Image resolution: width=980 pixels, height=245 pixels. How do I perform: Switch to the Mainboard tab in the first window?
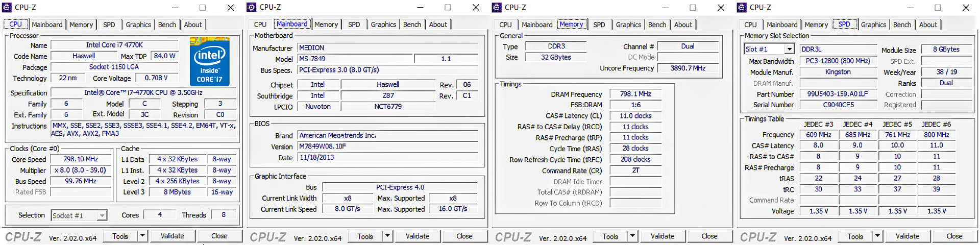coord(47,24)
